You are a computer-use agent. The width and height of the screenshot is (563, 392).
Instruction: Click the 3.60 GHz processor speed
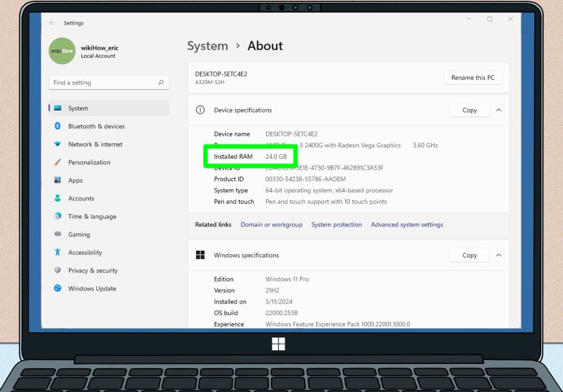pos(425,145)
